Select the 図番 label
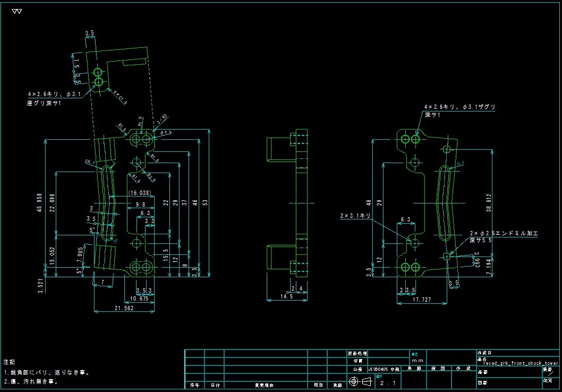 click(x=482, y=382)
